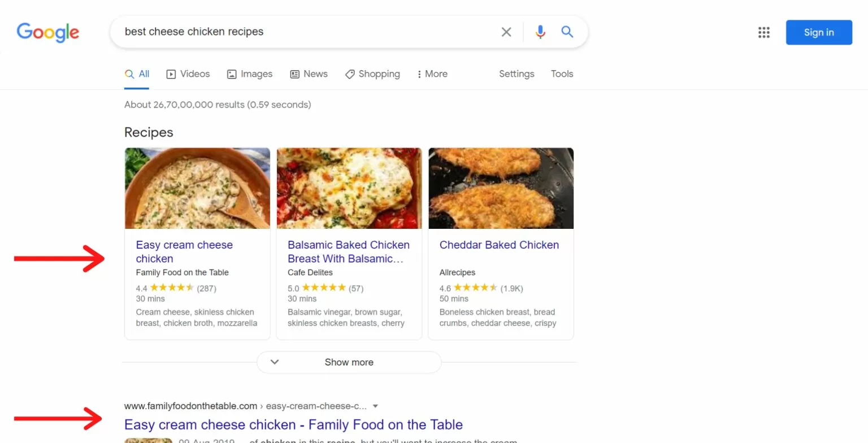Click the Google logo
This screenshot has width=868, height=443.
[x=48, y=32]
